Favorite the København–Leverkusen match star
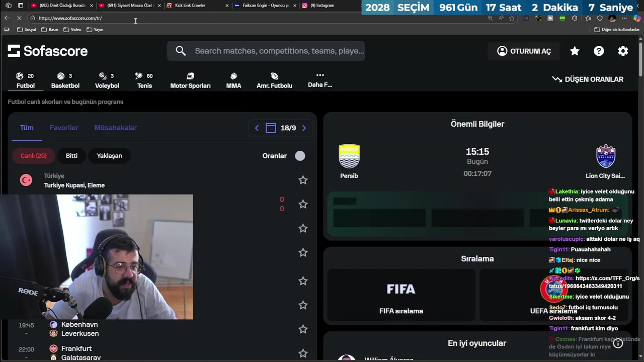 303,329
